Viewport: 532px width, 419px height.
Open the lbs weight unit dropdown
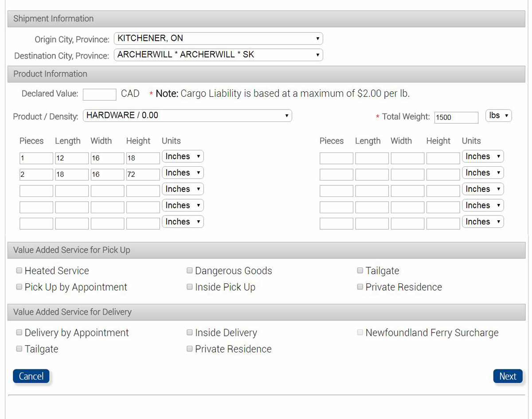click(499, 116)
